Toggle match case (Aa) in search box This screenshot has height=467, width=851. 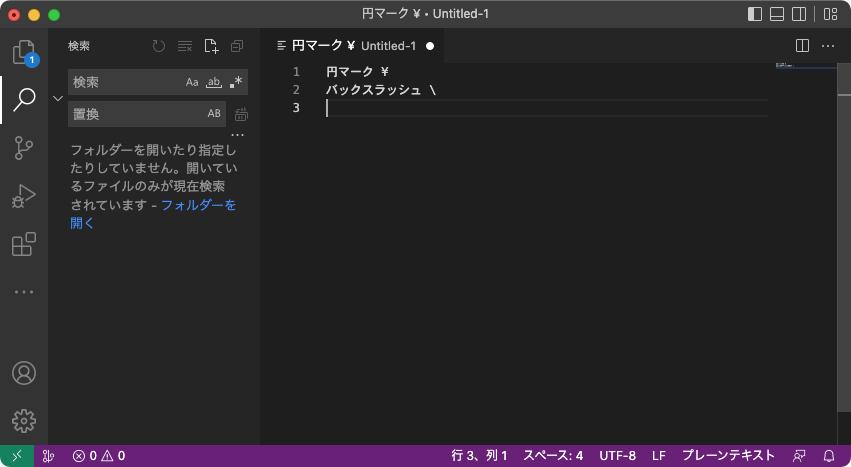tap(192, 82)
